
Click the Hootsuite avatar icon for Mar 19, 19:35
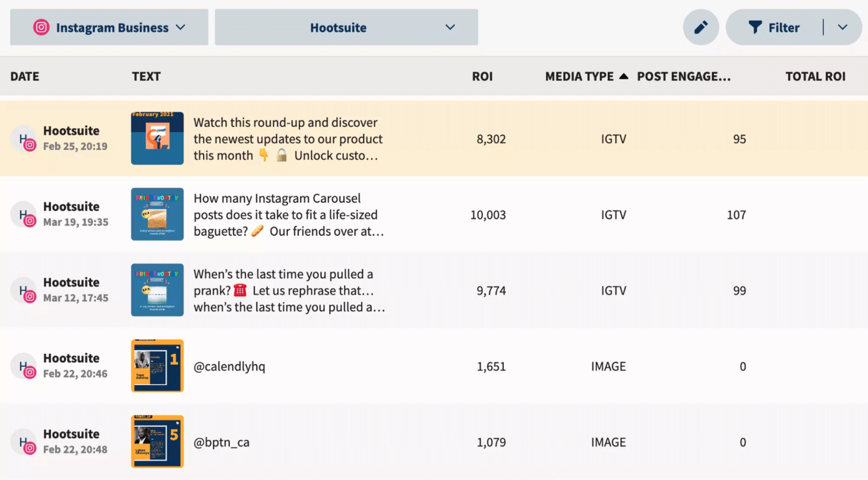click(x=24, y=215)
